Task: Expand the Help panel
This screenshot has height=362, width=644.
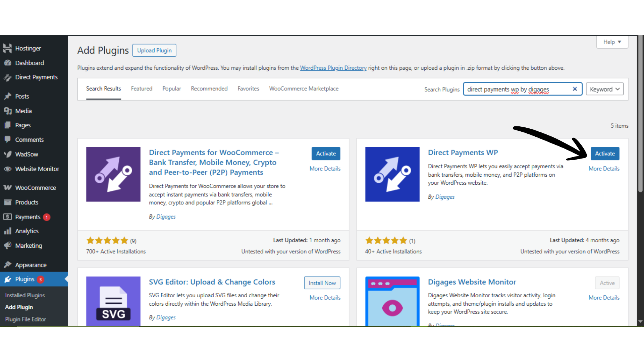Action: 612,42
